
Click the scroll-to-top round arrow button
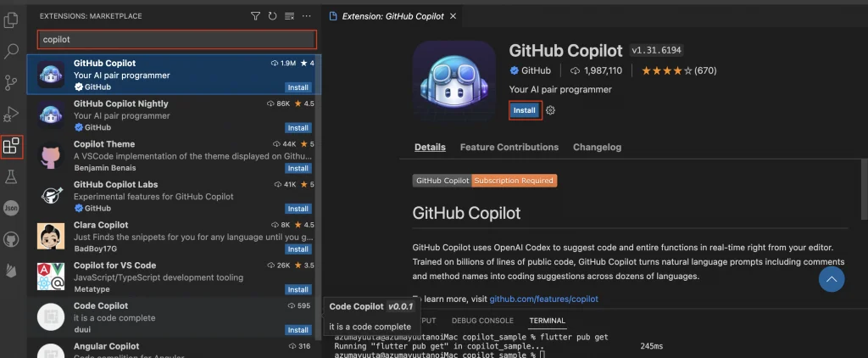tap(831, 279)
